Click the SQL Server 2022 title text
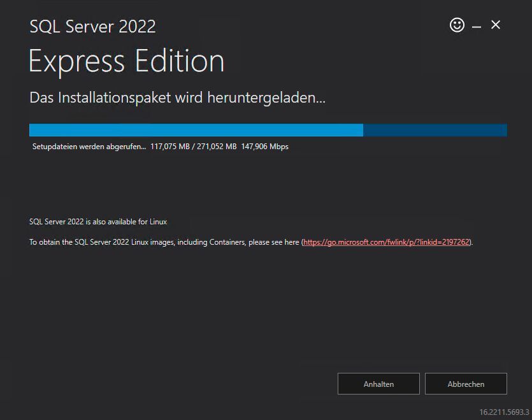This screenshot has width=532, height=420. coord(92,26)
